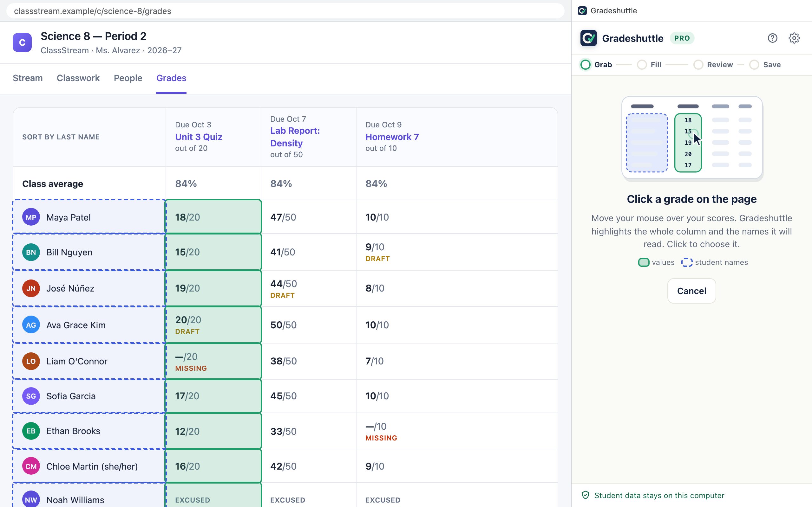Click the shield icon beside data notice
The height and width of the screenshot is (507, 812).
(x=586, y=495)
